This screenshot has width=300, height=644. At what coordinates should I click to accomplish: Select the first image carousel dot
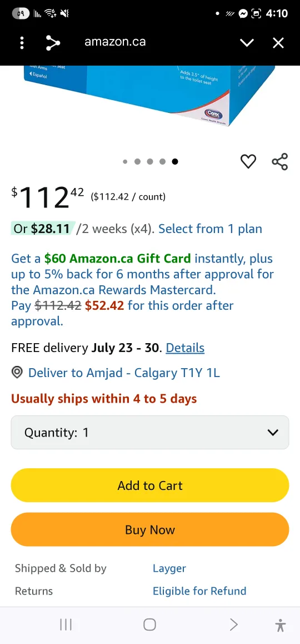(125, 161)
